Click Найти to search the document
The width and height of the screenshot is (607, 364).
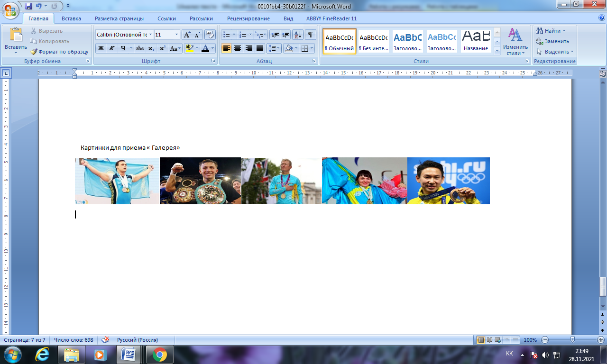click(x=551, y=31)
